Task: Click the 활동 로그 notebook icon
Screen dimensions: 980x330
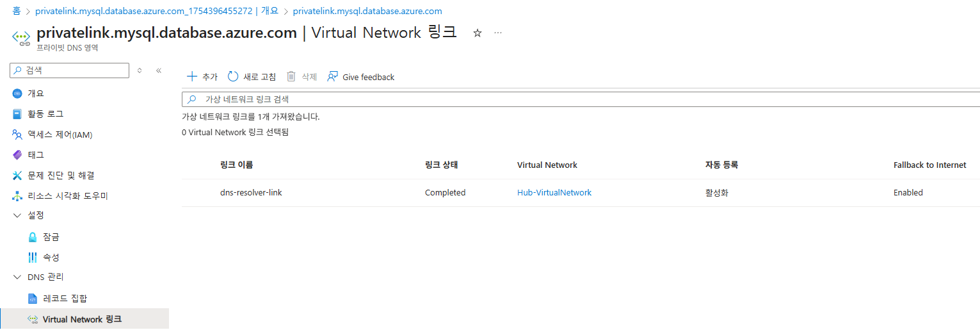Action: point(17,114)
